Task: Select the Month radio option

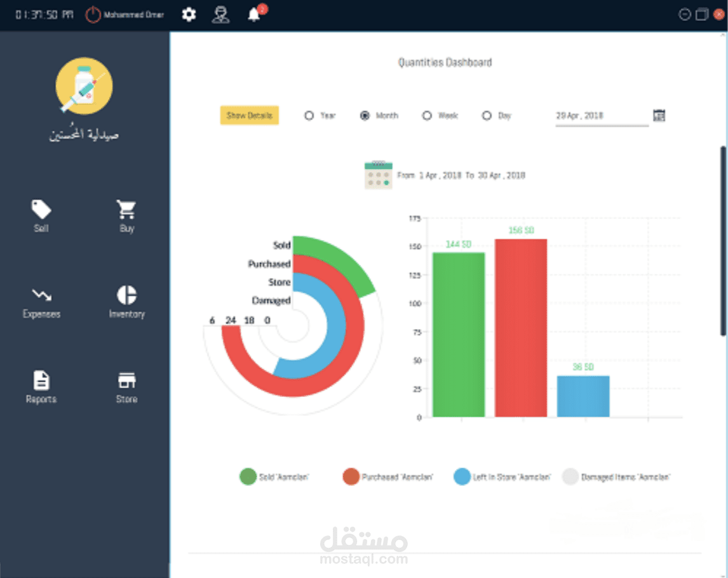Action: pos(365,116)
